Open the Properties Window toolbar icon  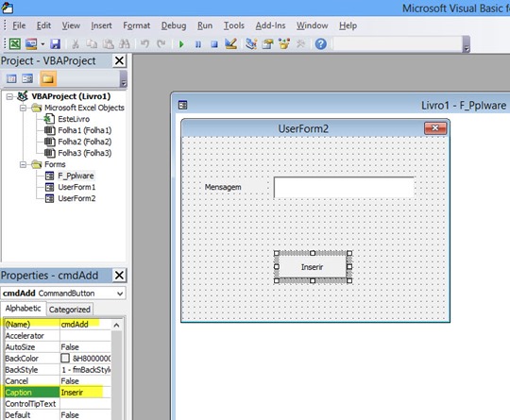coord(267,43)
